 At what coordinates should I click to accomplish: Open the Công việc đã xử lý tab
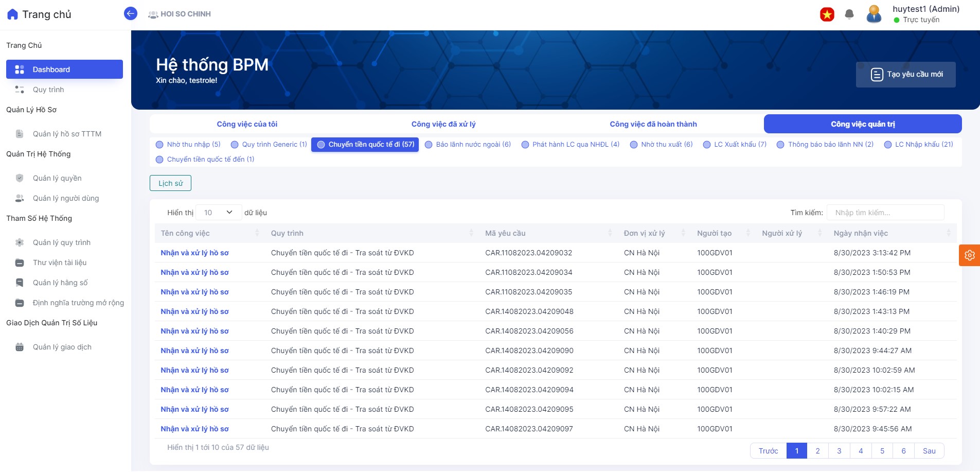443,124
